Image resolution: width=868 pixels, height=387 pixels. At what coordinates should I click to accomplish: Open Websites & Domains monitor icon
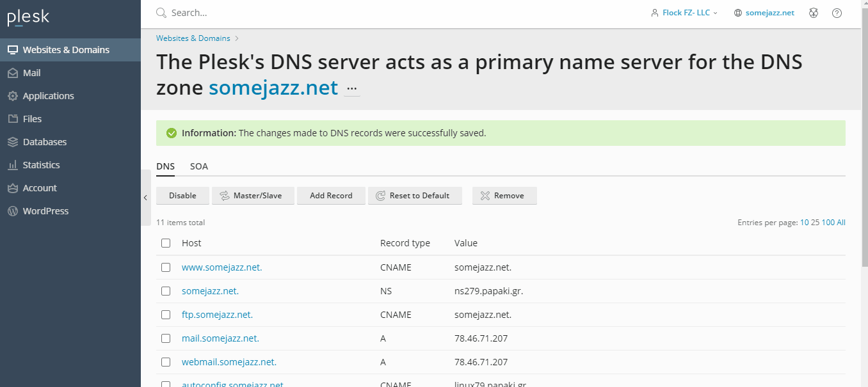point(13,50)
